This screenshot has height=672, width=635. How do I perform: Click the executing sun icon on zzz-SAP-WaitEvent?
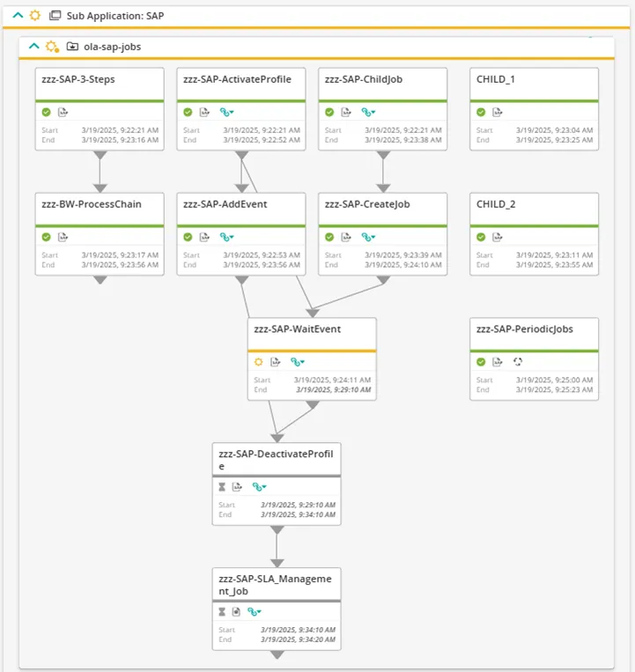click(258, 362)
